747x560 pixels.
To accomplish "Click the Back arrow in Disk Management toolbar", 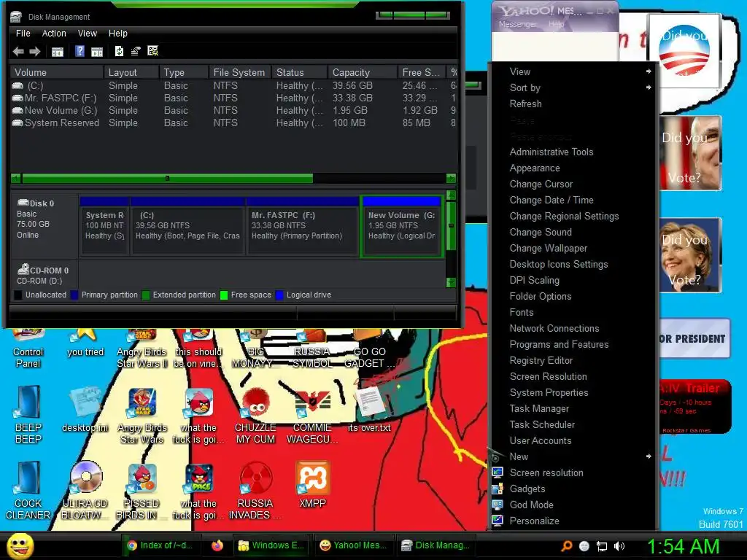I will pos(18,52).
